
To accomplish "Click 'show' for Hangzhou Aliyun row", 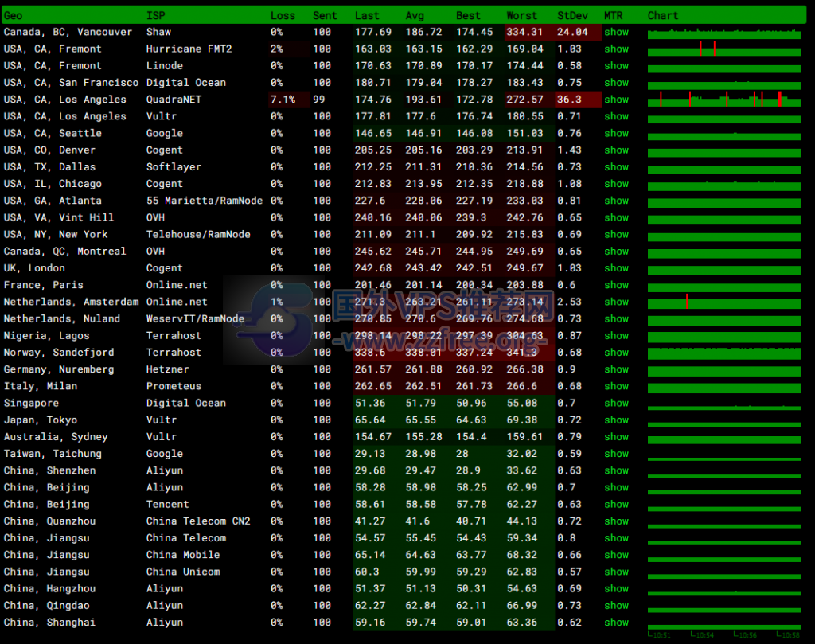I will [617, 589].
